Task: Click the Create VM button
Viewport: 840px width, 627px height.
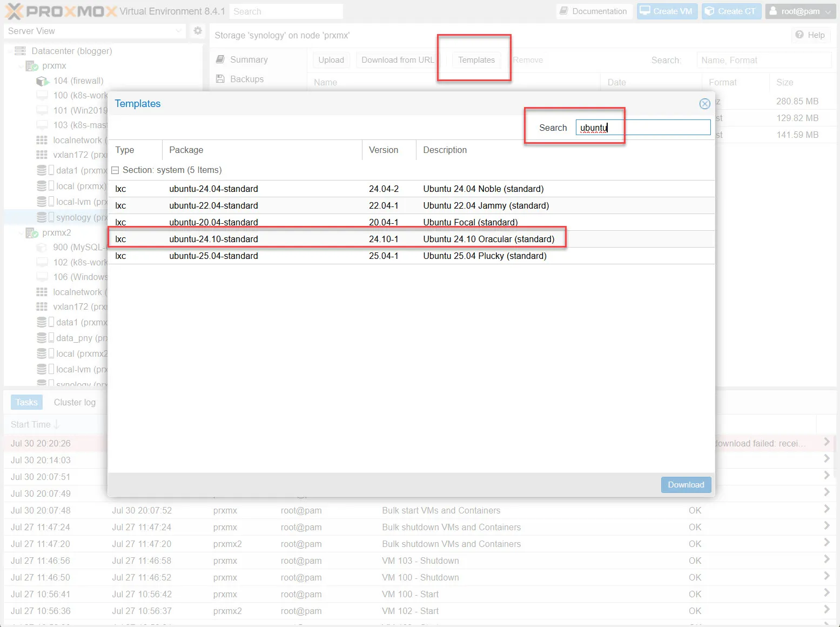Action: (667, 11)
